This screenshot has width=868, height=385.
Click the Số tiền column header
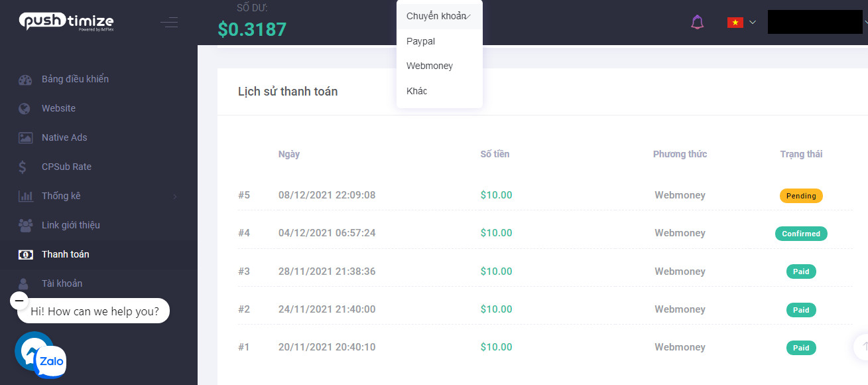[495, 154]
